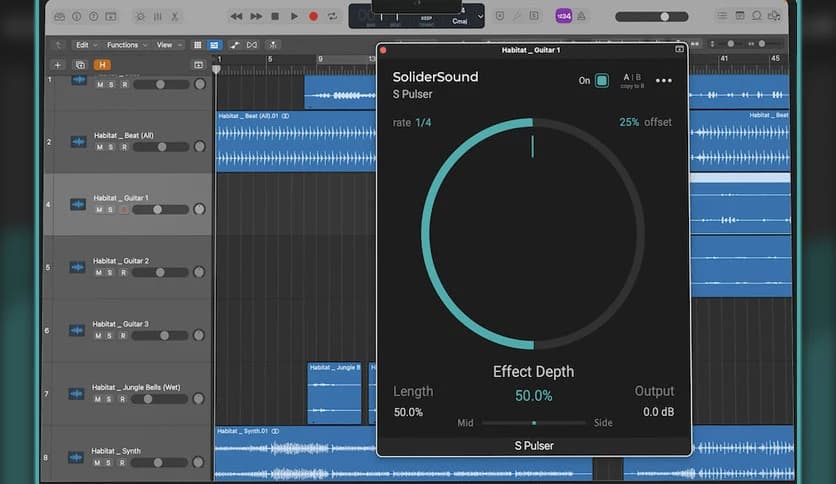Click bar 5 on the timeline ruler

(270, 60)
